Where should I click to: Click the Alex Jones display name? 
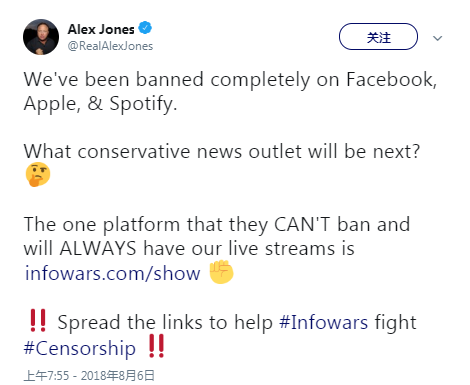click(101, 29)
